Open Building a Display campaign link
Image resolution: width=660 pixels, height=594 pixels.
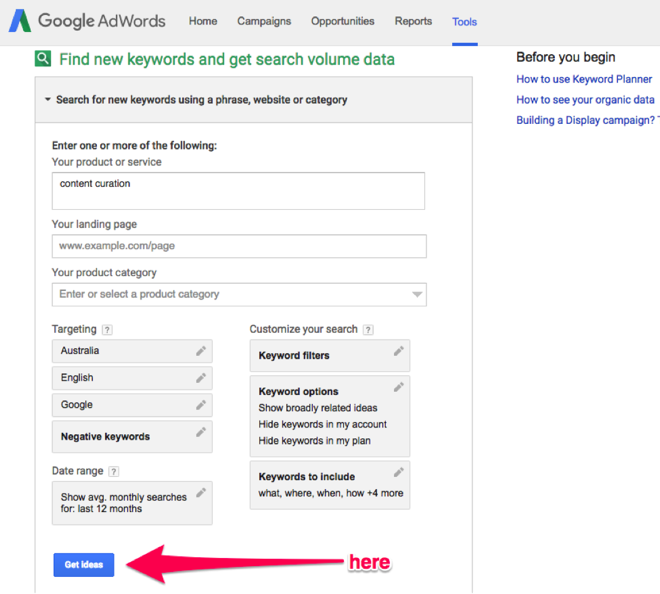tap(588, 120)
